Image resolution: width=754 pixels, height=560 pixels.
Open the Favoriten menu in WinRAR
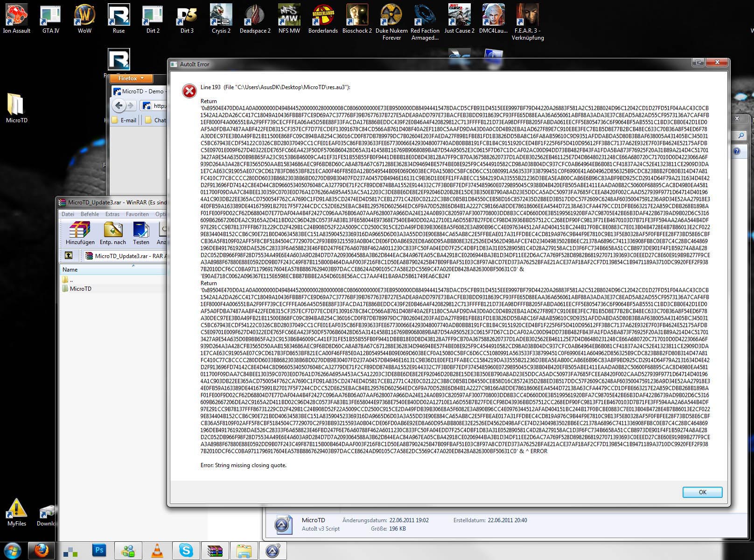pyautogui.click(x=137, y=214)
